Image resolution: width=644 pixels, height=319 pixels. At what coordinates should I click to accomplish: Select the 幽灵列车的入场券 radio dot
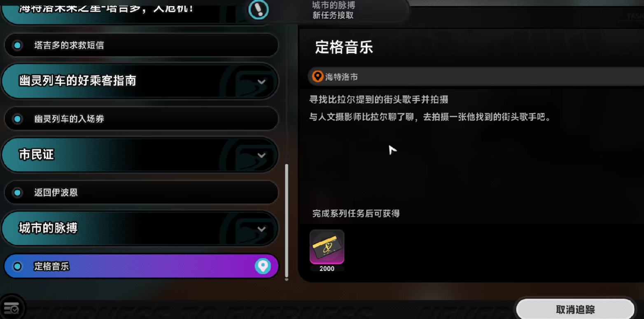pos(17,119)
